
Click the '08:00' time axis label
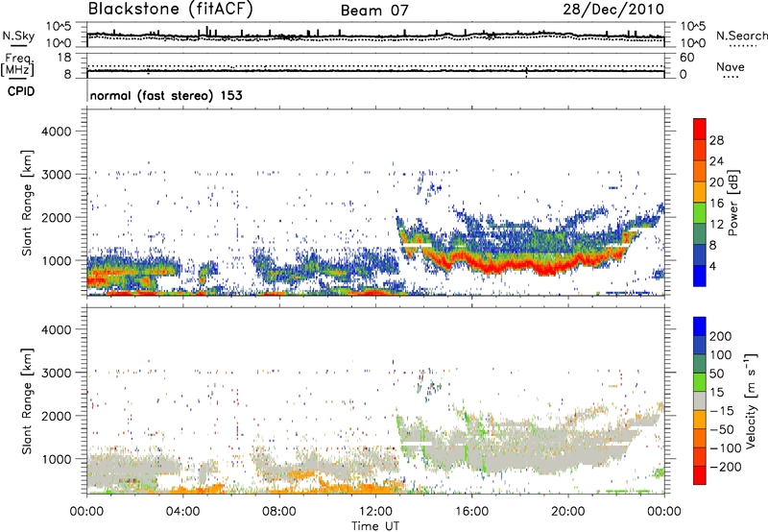pos(279,512)
